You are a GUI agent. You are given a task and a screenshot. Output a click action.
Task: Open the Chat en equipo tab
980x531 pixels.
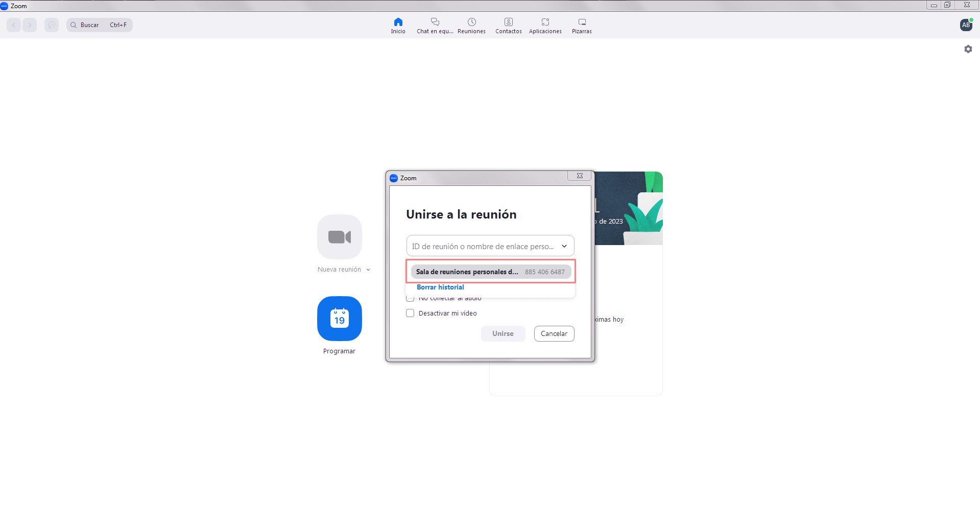tap(435, 26)
